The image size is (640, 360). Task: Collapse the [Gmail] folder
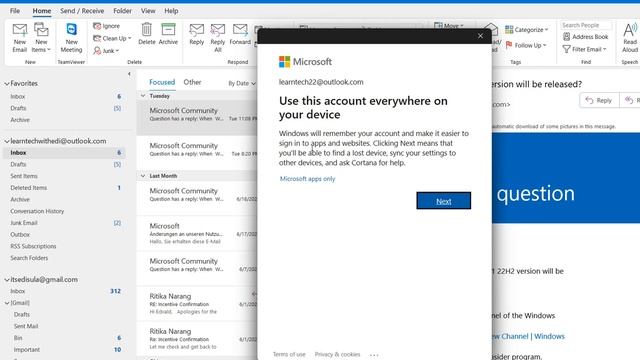[x=7, y=303]
